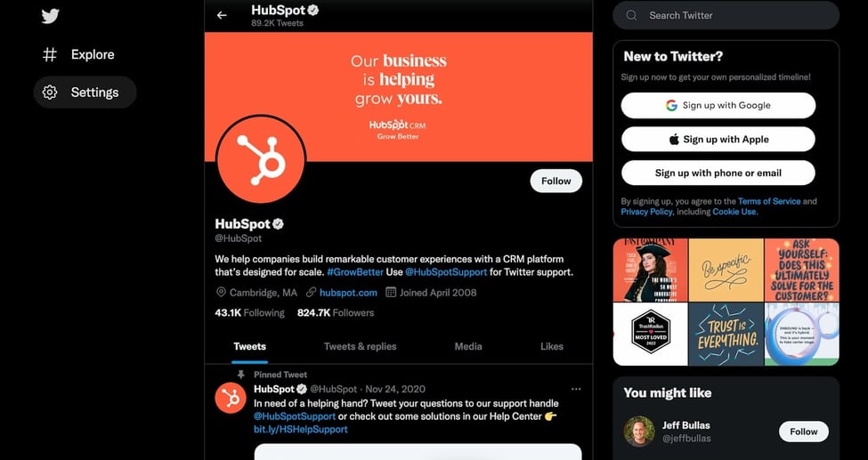Open the hubspot.com website link

[348, 293]
